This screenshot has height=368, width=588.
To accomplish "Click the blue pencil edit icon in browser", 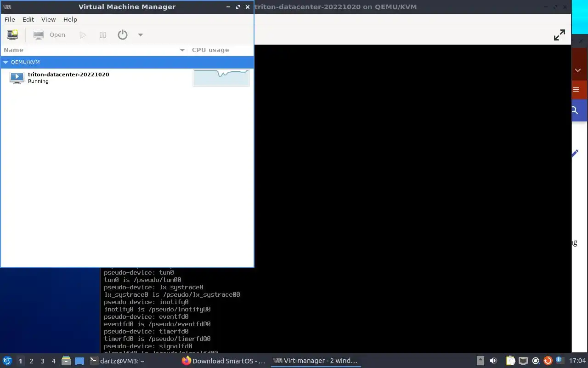I will click(575, 153).
